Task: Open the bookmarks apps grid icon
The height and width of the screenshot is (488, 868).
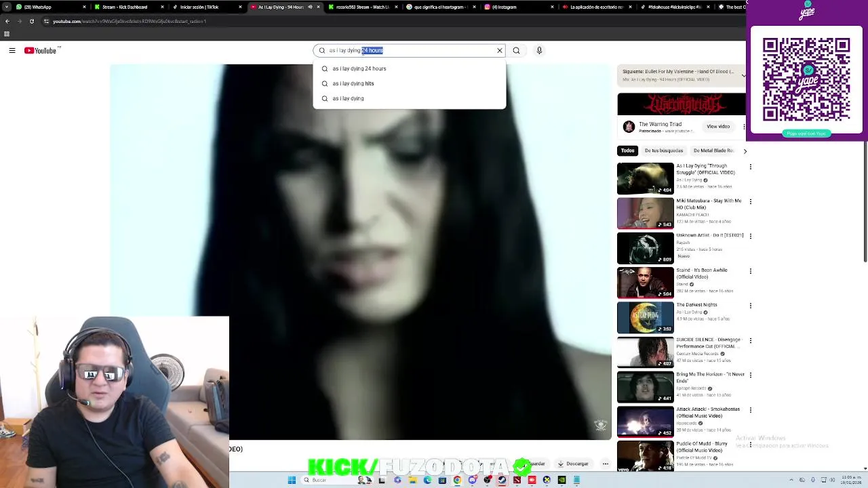Action: 7,33
